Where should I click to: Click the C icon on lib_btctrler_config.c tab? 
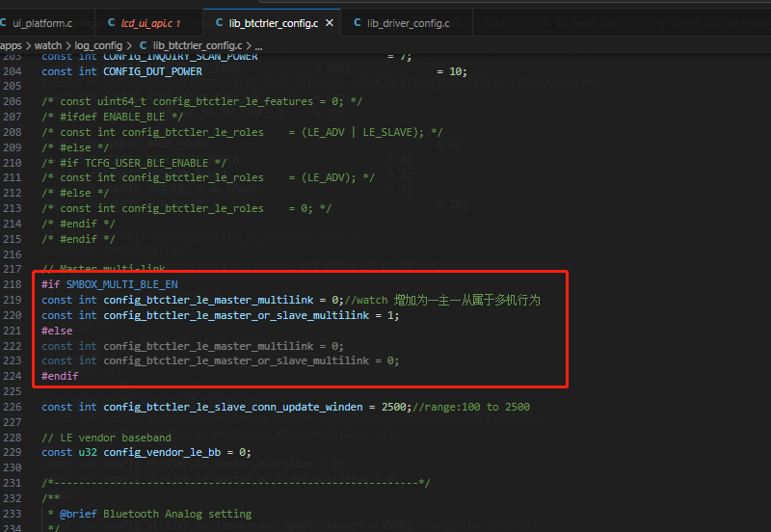point(220,22)
